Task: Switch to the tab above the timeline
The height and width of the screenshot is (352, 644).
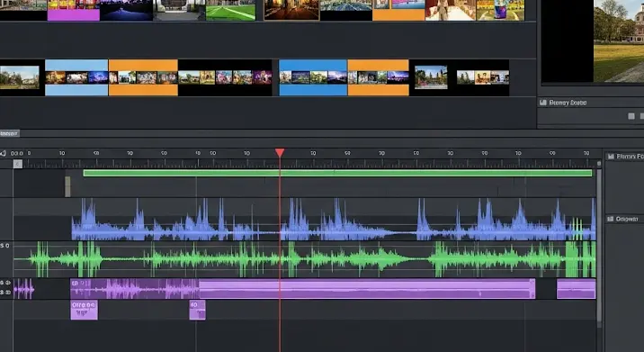Action: click(10, 133)
